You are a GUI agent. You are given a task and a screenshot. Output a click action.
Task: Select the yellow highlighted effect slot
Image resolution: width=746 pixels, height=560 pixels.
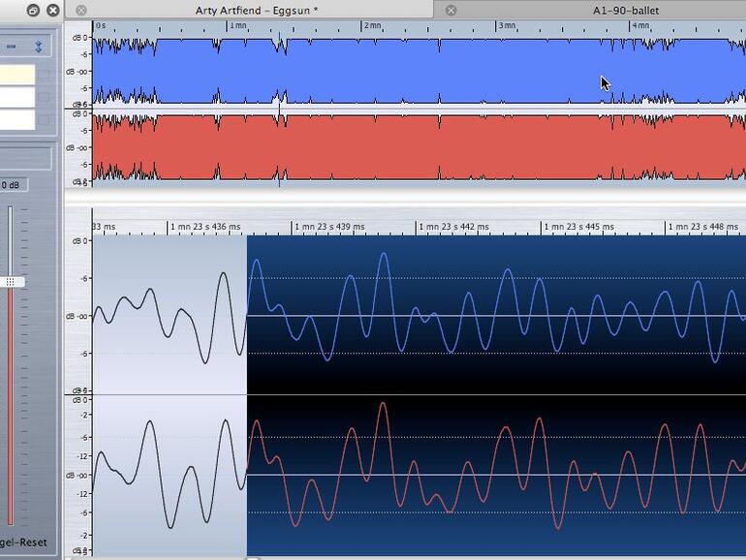point(17,75)
